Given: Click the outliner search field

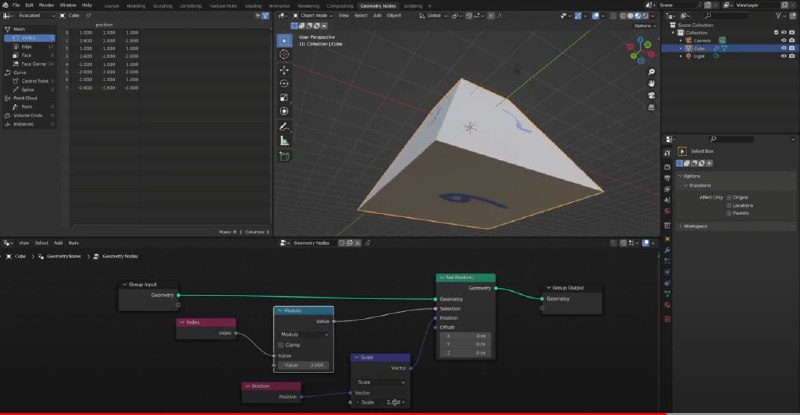Looking at the screenshot, I should 729,16.
